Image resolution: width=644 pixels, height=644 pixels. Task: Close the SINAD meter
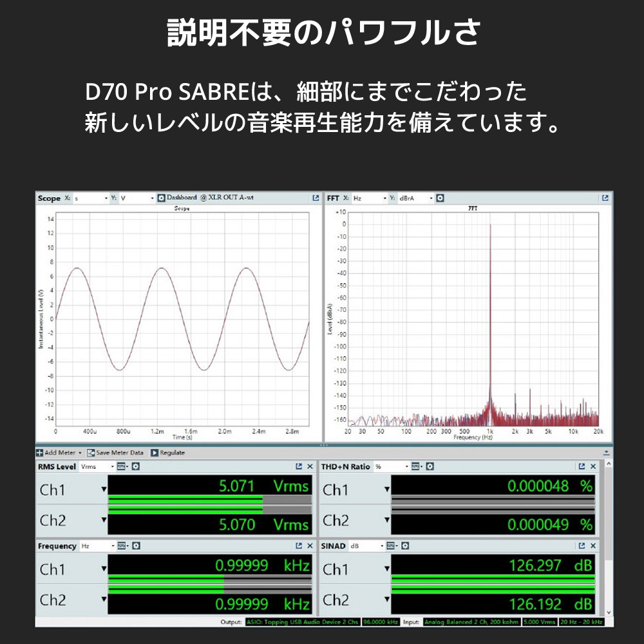[593, 545]
